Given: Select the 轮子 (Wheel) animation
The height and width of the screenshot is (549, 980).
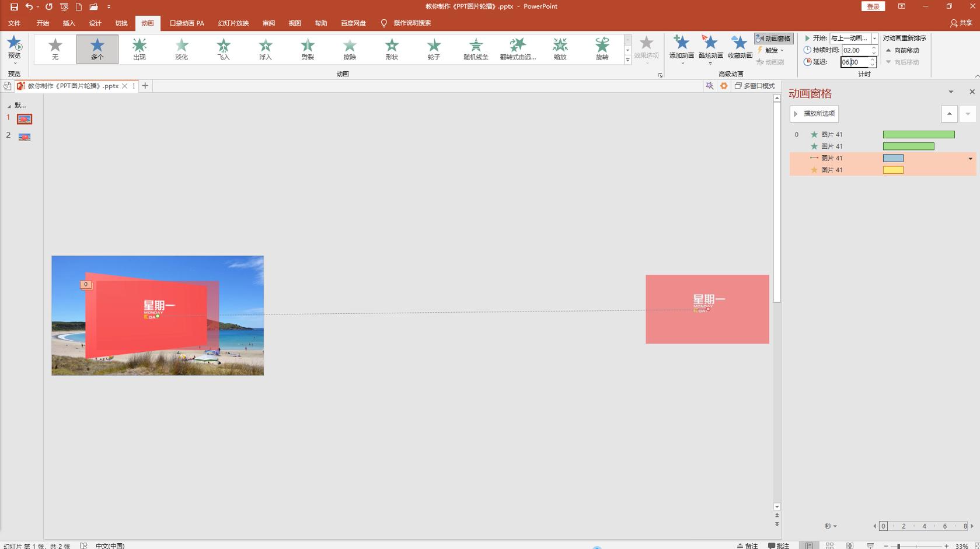Looking at the screenshot, I should pyautogui.click(x=434, y=49).
